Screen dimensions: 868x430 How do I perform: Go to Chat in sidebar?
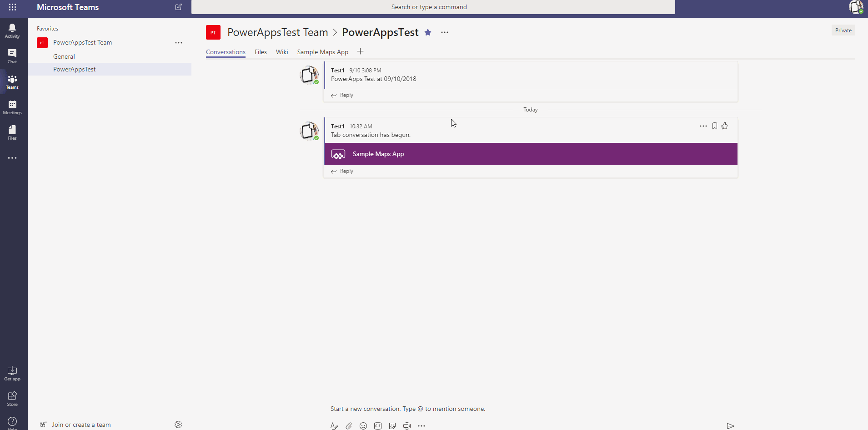(12, 56)
